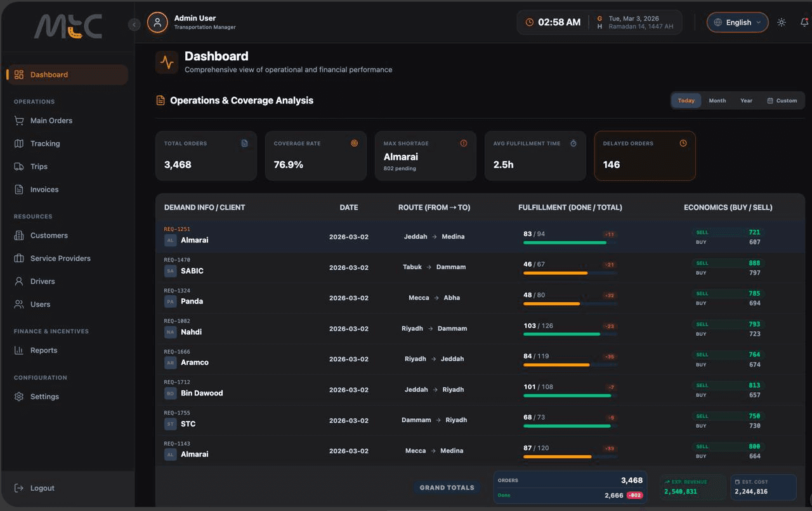Click document icon on Total Orders card

point(244,143)
